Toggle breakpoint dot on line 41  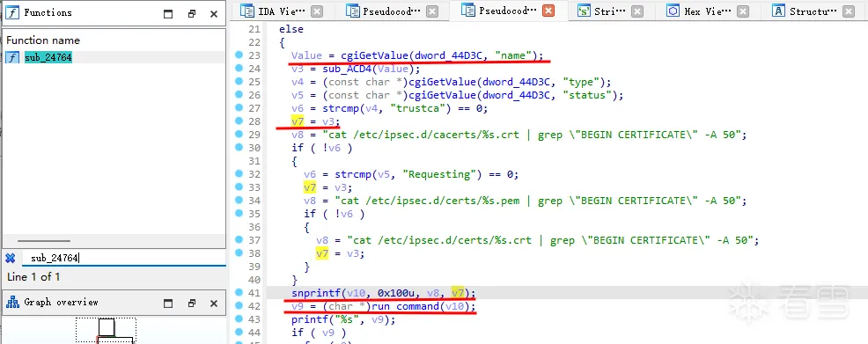coord(239,292)
